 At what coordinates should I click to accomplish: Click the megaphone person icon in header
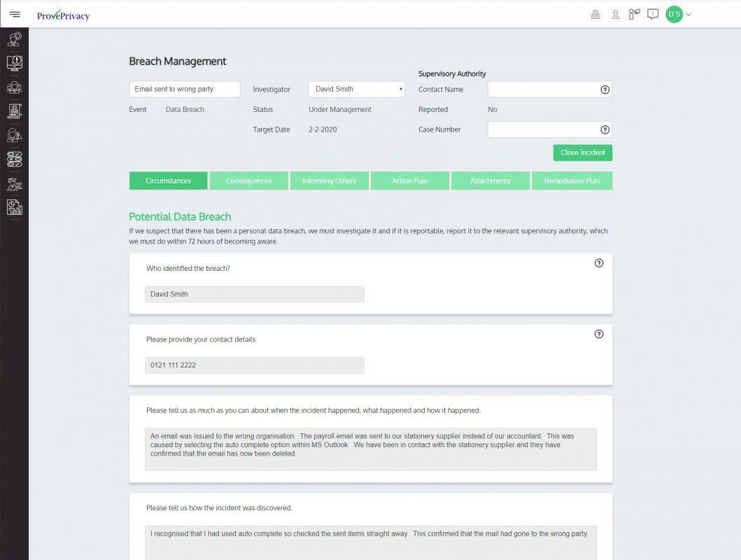click(635, 15)
